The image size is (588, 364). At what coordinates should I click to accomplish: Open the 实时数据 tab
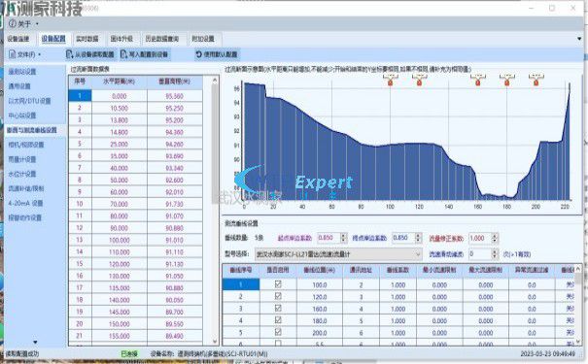(87, 39)
